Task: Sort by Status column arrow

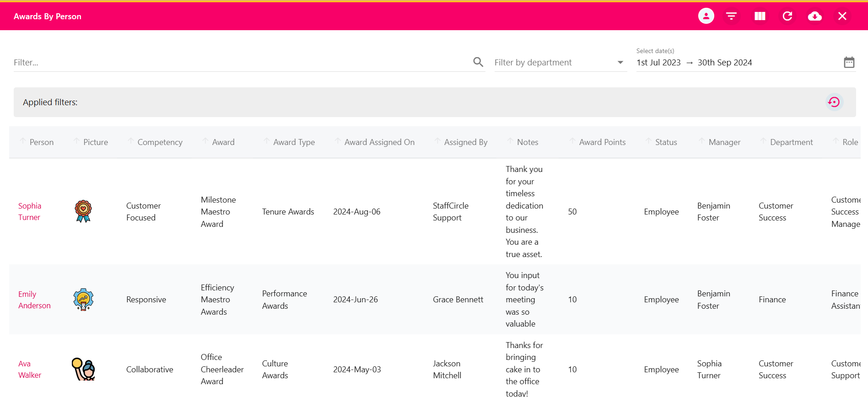Action: click(x=648, y=141)
